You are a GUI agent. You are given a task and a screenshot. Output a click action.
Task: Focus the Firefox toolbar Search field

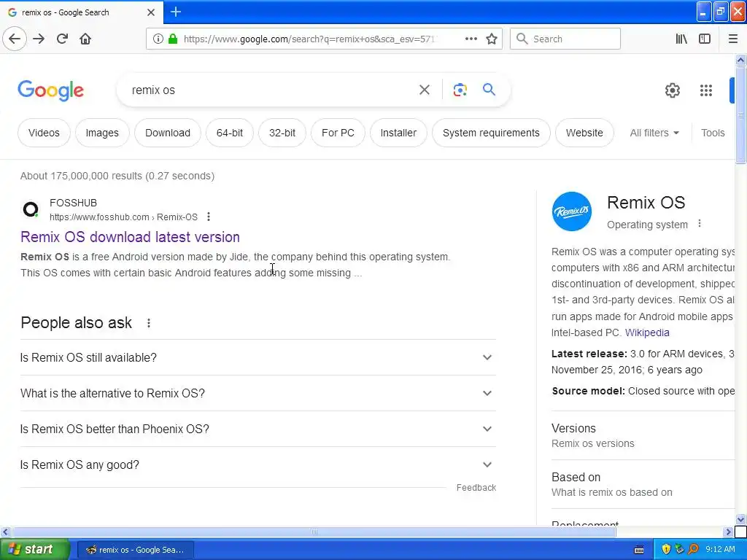tap(565, 39)
